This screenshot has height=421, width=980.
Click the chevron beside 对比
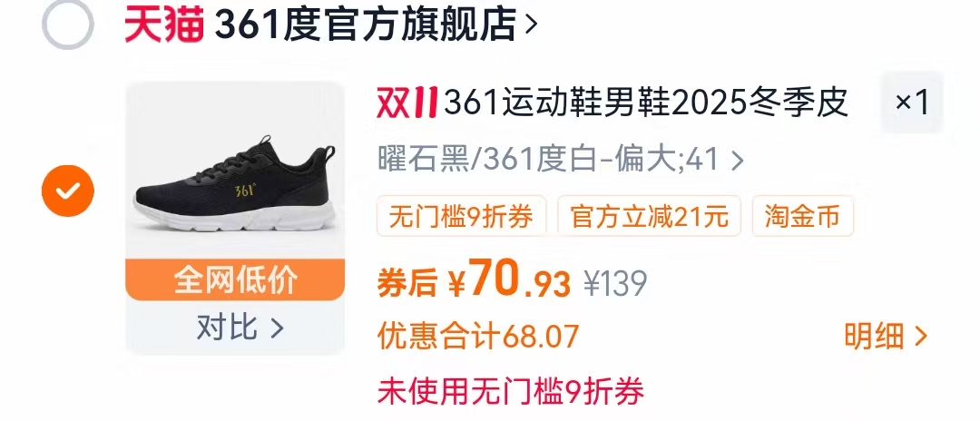coord(277,328)
